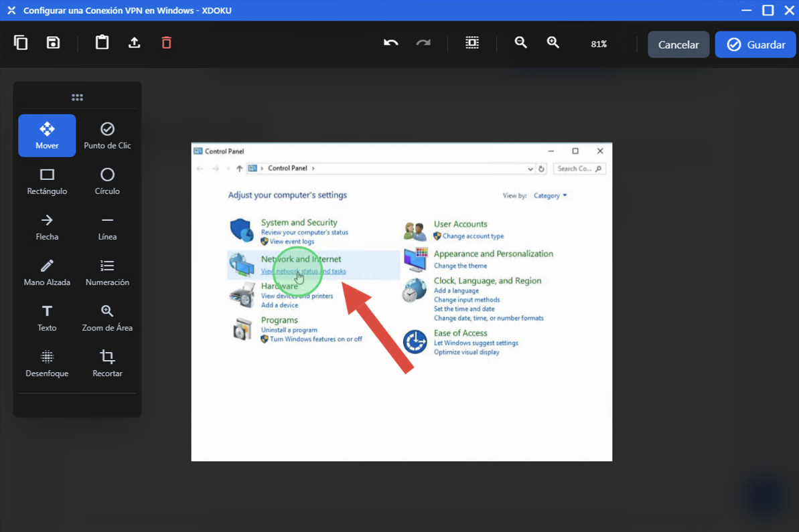Viewport: 799px width, 532px height.
Task: Click the floppy disk save icon
Action: click(53, 43)
